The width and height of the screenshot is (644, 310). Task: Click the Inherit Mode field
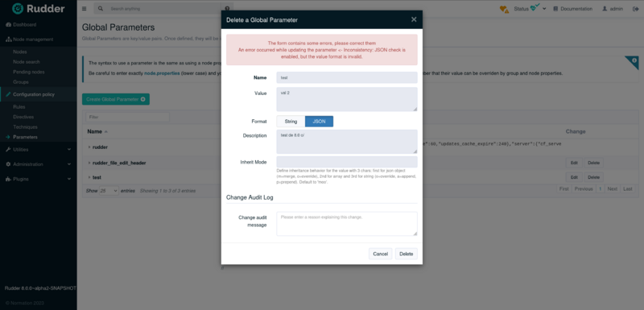[347, 162]
